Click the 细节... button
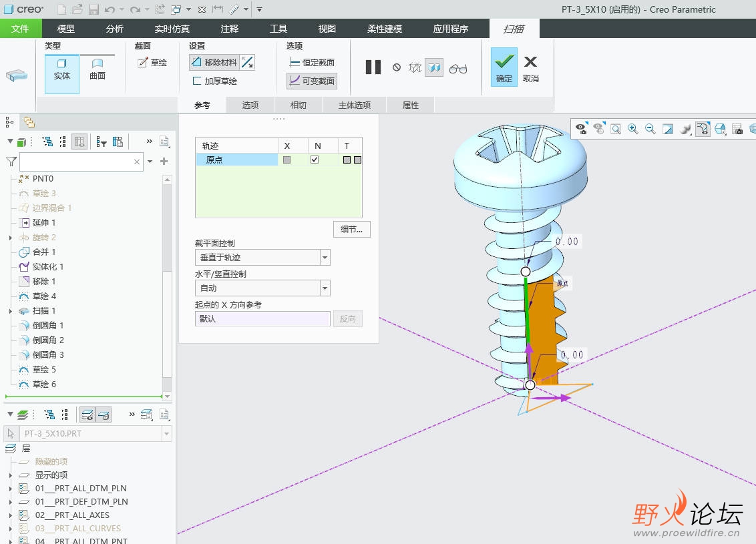The width and height of the screenshot is (756, 544). (351, 230)
